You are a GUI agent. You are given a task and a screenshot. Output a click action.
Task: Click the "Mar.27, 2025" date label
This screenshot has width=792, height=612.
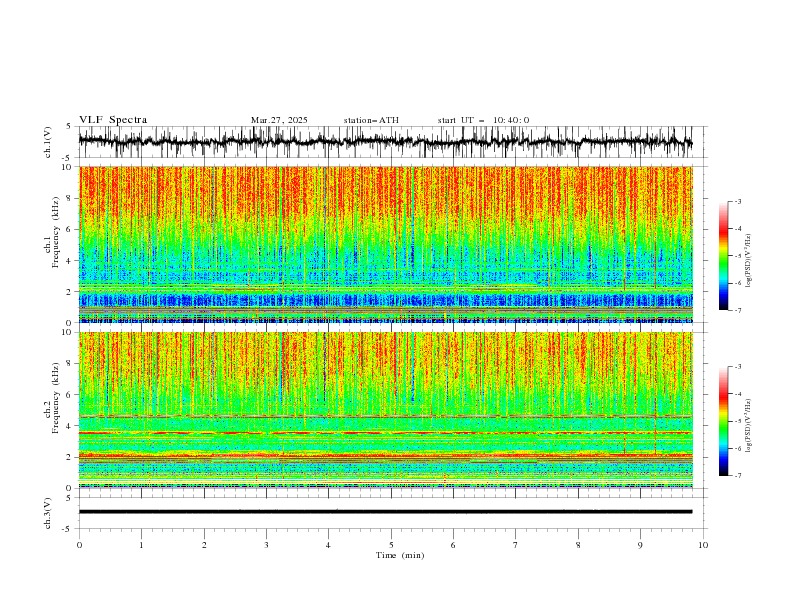279,120
